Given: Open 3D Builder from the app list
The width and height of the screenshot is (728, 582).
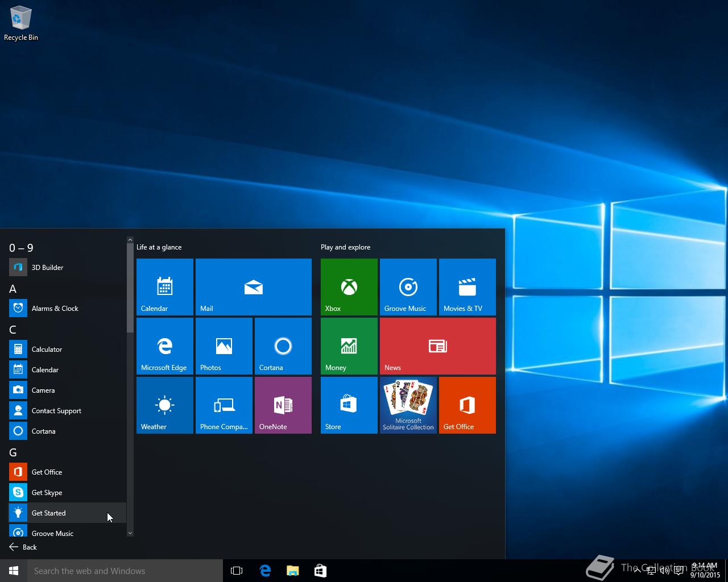Looking at the screenshot, I should (x=67, y=267).
